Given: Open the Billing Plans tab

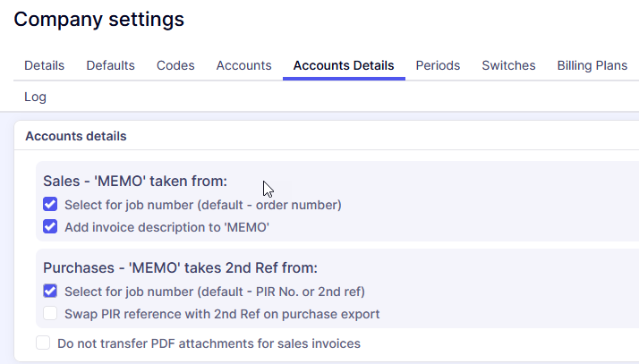Looking at the screenshot, I should tap(592, 65).
